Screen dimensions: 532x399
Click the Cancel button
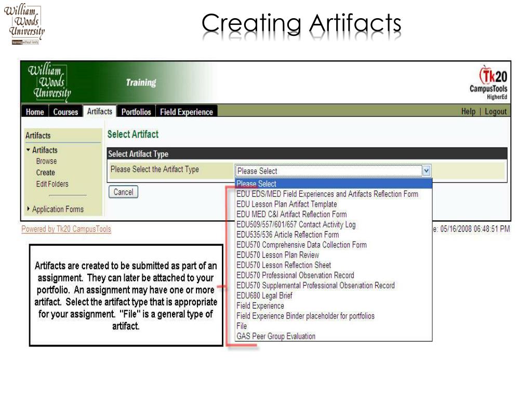tap(123, 192)
